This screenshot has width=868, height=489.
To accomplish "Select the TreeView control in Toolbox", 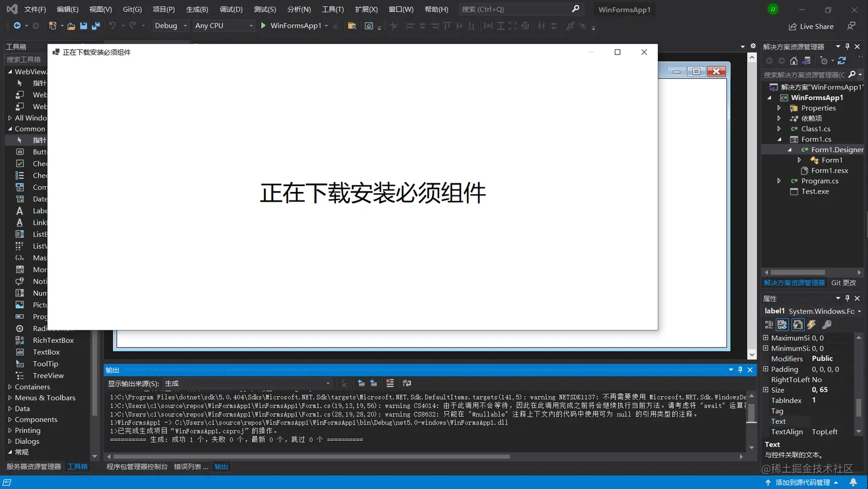I will (48, 376).
